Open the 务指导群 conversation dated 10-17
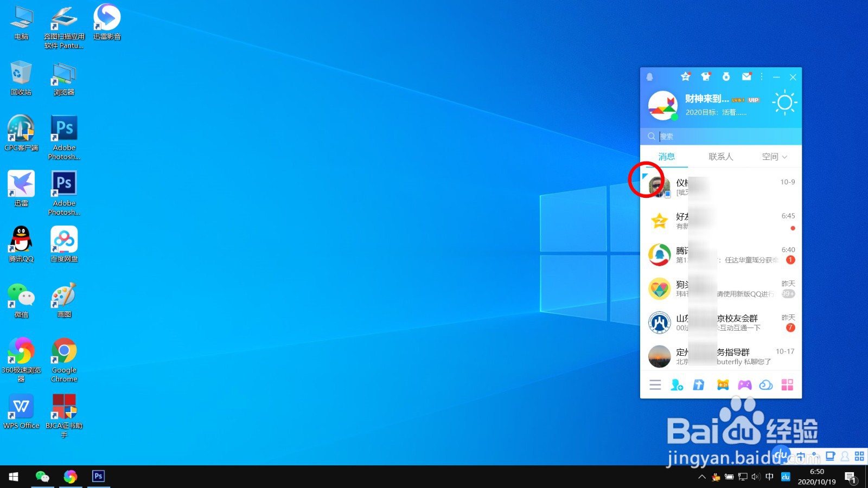 point(721,356)
